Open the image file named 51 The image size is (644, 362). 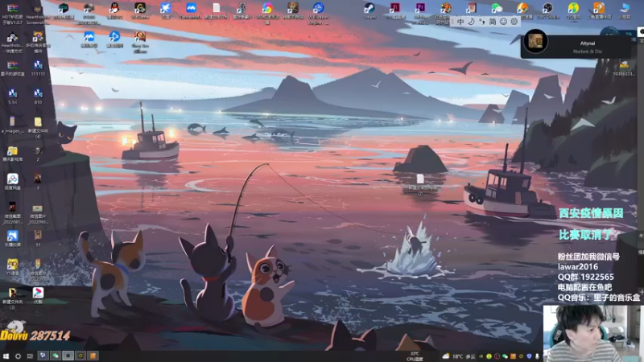38,236
